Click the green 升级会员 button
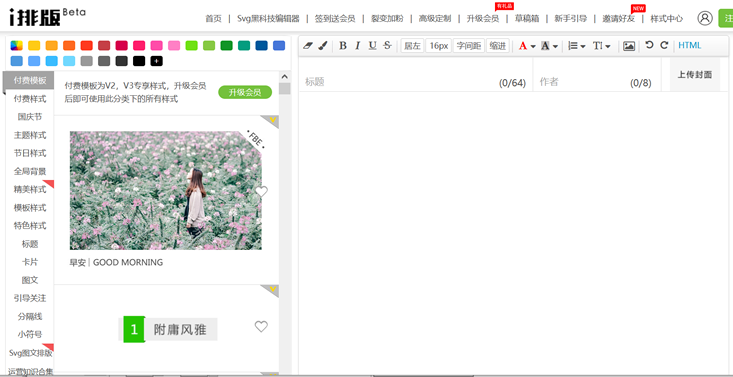This screenshot has width=733, height=377. tap(245, 92)
